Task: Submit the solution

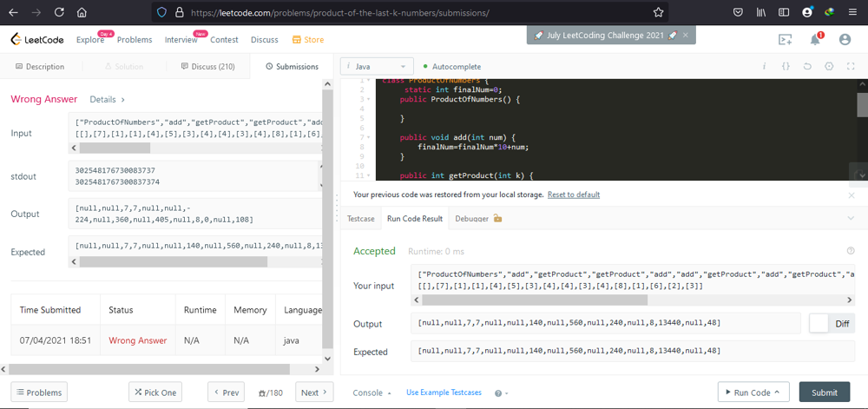Action: pos(825,393)
